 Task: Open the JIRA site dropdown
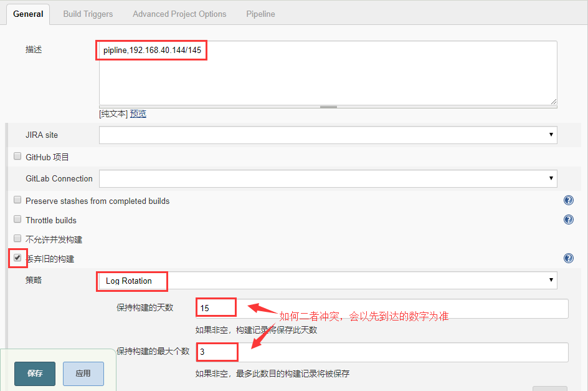pos(328,135)
